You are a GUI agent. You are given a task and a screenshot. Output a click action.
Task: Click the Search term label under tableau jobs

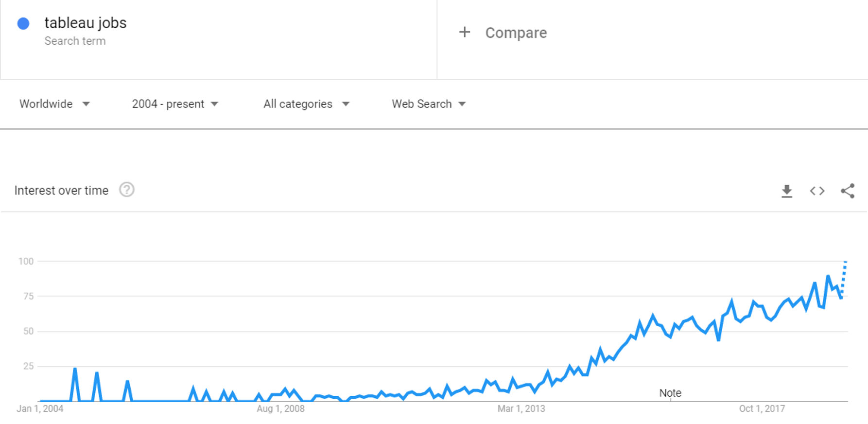point(75,41)
